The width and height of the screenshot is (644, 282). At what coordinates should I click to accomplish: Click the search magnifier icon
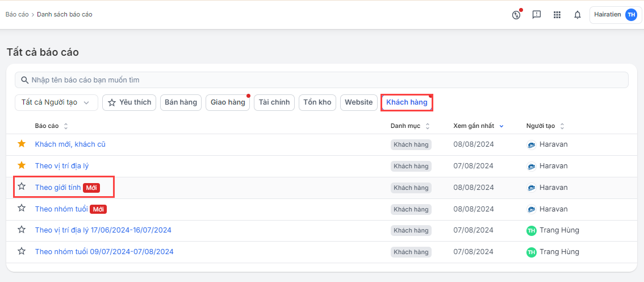pos(24,80)
